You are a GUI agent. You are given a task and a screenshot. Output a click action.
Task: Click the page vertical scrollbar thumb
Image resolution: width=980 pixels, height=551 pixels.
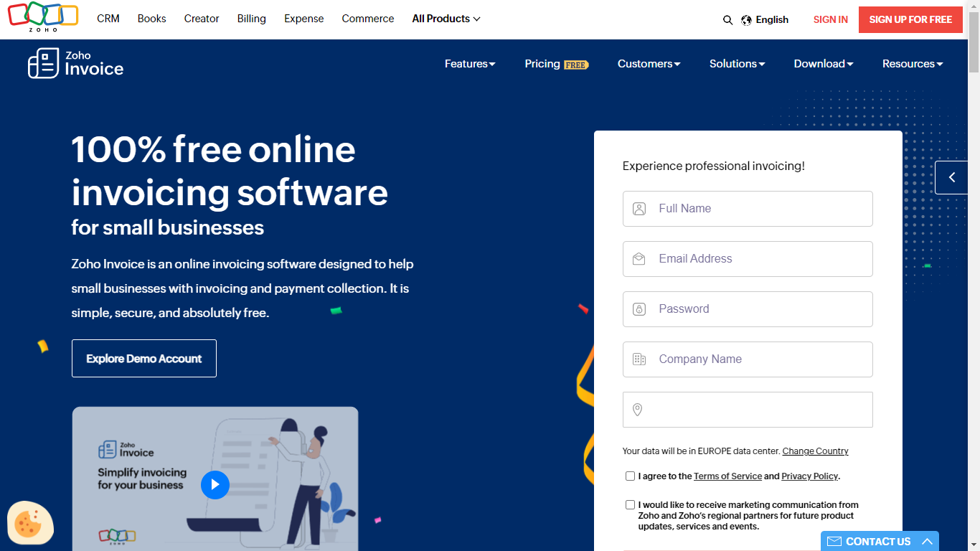click(974, 42)
